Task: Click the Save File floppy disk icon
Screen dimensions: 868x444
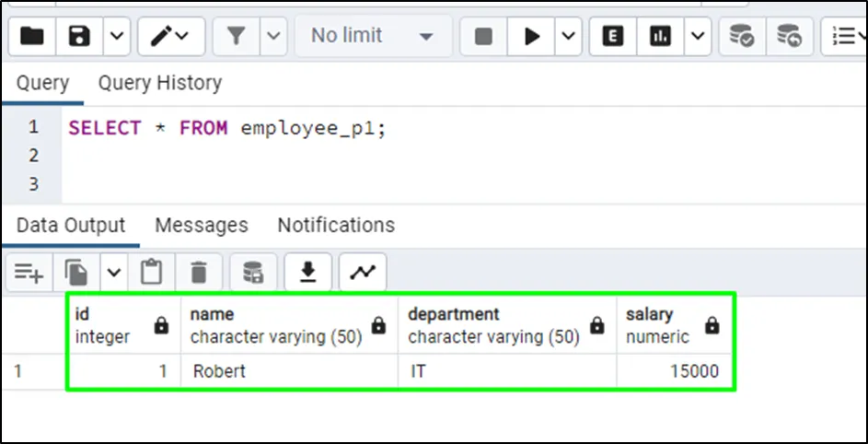Action: coord(80,36)
